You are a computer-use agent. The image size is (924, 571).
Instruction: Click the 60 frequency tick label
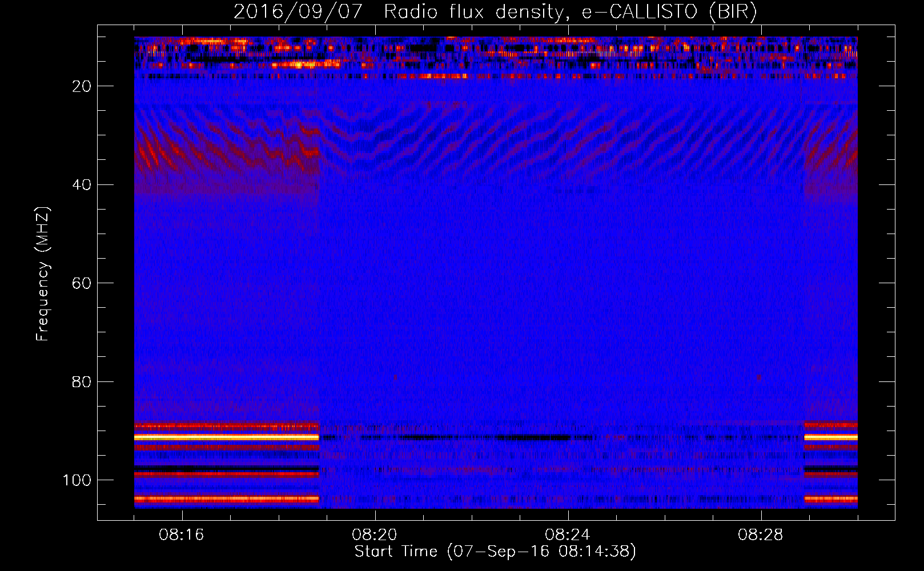click(x=82, y=283)
